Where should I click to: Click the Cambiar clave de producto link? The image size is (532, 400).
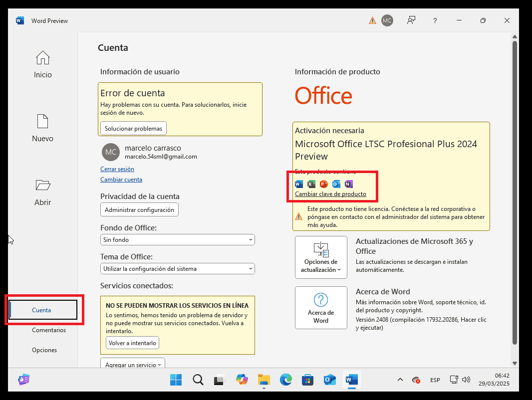tap(330, 194)
